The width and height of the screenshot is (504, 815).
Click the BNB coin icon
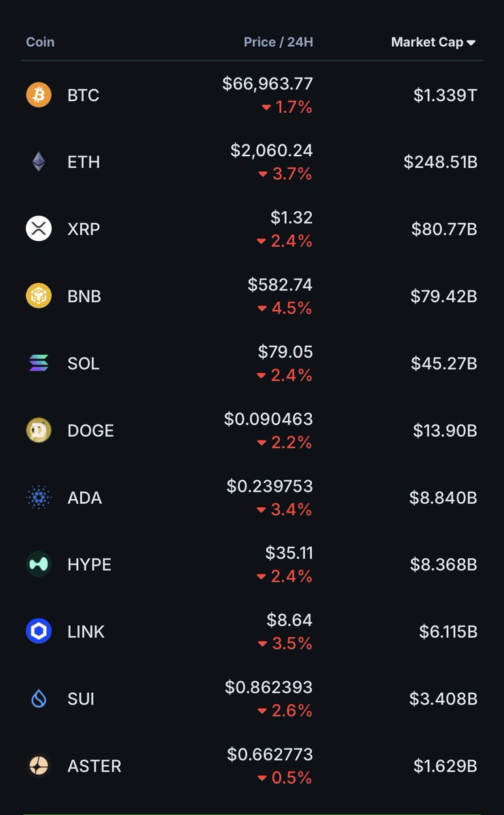(39, 296)
